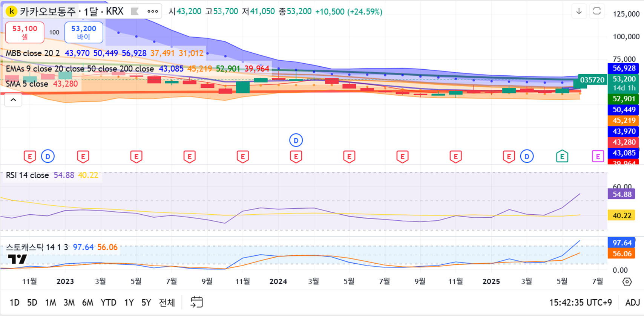
Task: Click the purple 54.88 RSI axis label
Action: pyautogui.click(x=621, y=194)
